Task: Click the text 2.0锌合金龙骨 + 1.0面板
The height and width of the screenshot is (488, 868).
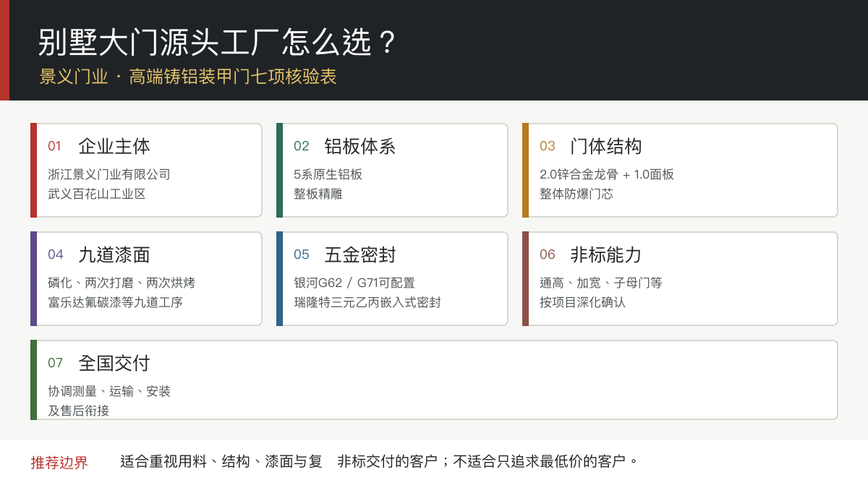Action: point(607,174)
